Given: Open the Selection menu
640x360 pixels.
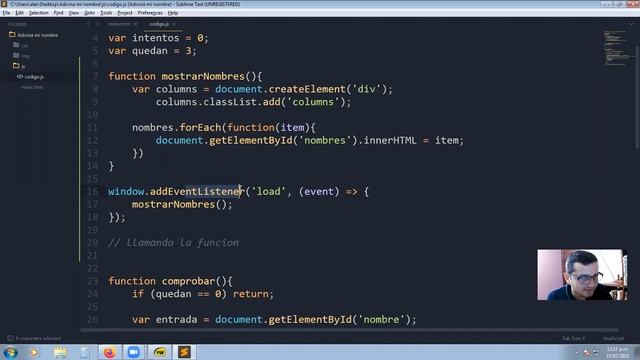Looking at the screenshot, I should 38,13.
